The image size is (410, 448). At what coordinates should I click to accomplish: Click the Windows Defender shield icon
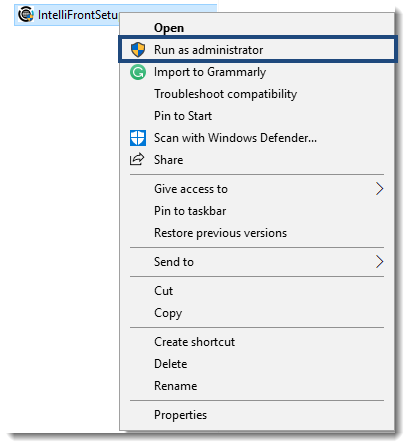138,138
